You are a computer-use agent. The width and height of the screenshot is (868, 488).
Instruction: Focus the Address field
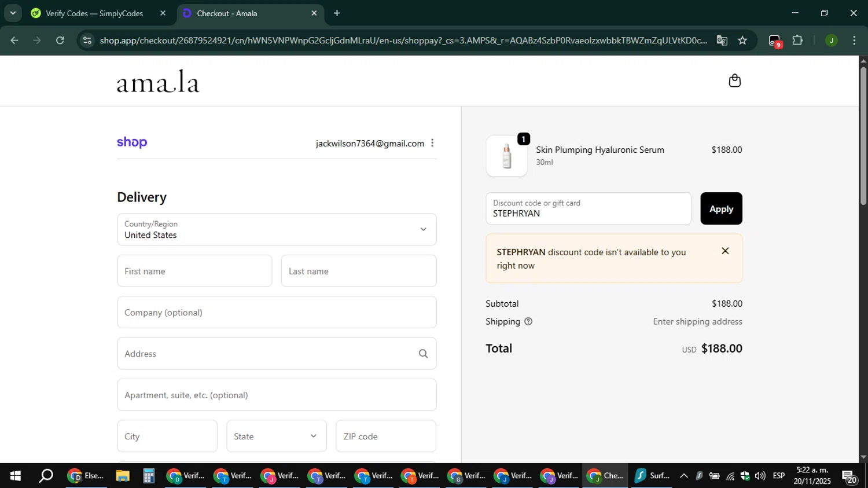pos(277,354)
